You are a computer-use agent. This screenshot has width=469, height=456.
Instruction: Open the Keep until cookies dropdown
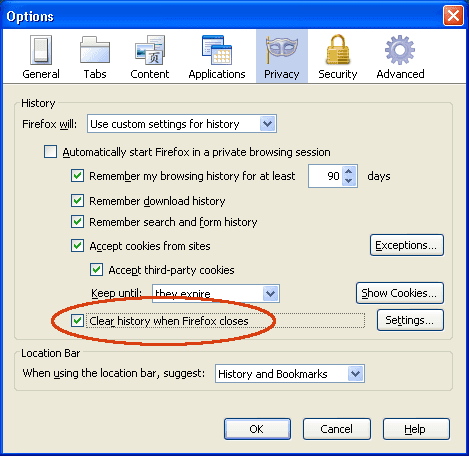pyautogui.click(x=216, y=294)
